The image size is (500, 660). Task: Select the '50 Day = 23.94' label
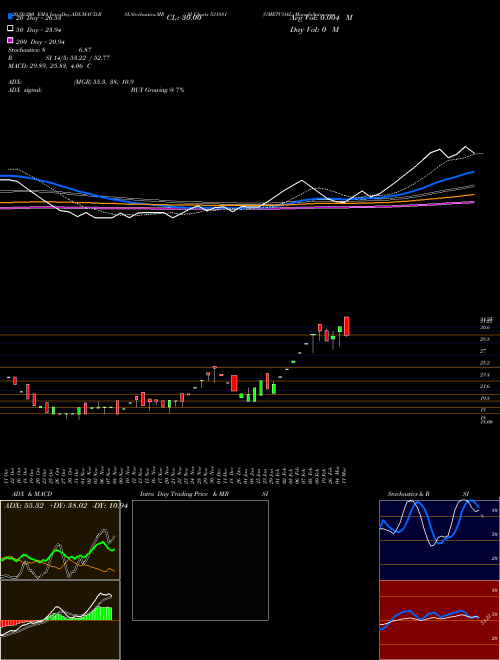tap(39, 30)
